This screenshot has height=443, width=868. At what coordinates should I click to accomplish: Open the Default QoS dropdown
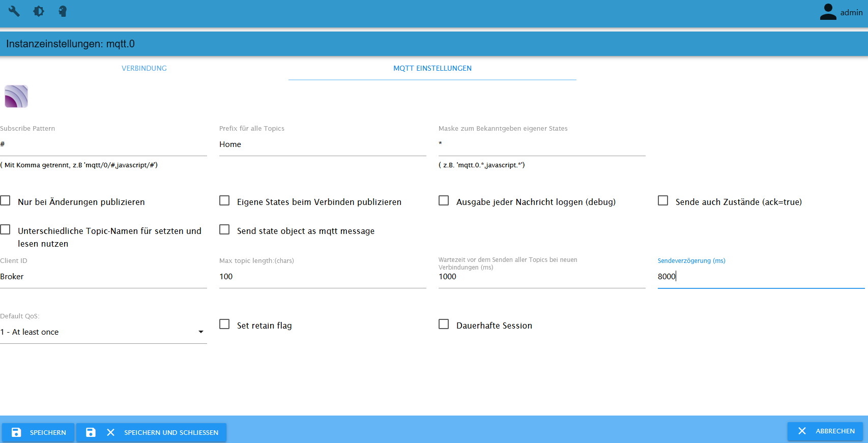click(97, 332)
